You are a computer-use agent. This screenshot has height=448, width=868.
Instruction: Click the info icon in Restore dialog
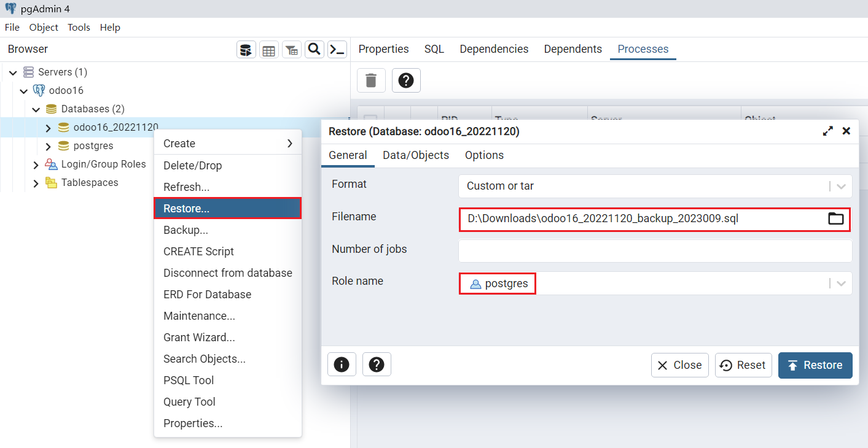click(x=342, y=365)
